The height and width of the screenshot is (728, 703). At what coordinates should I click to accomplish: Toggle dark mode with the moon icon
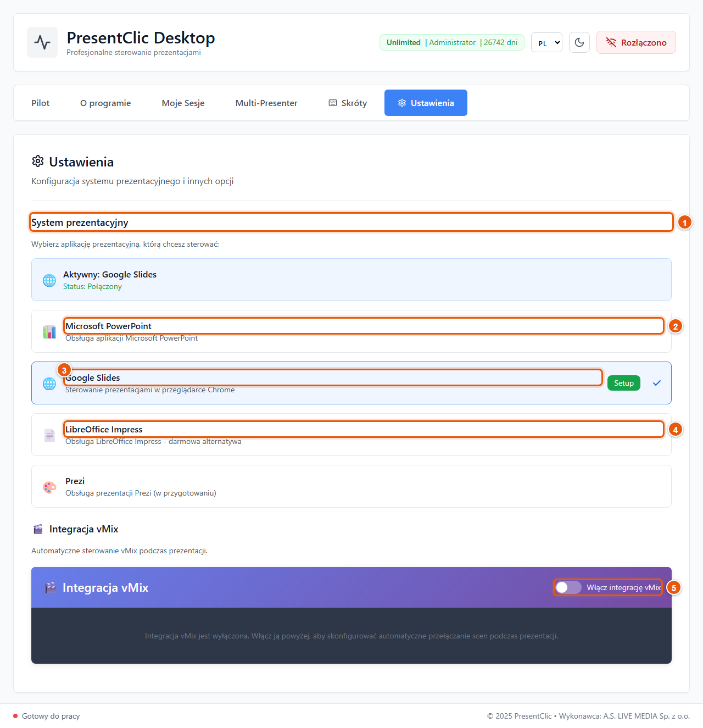[x=579, y=42]
